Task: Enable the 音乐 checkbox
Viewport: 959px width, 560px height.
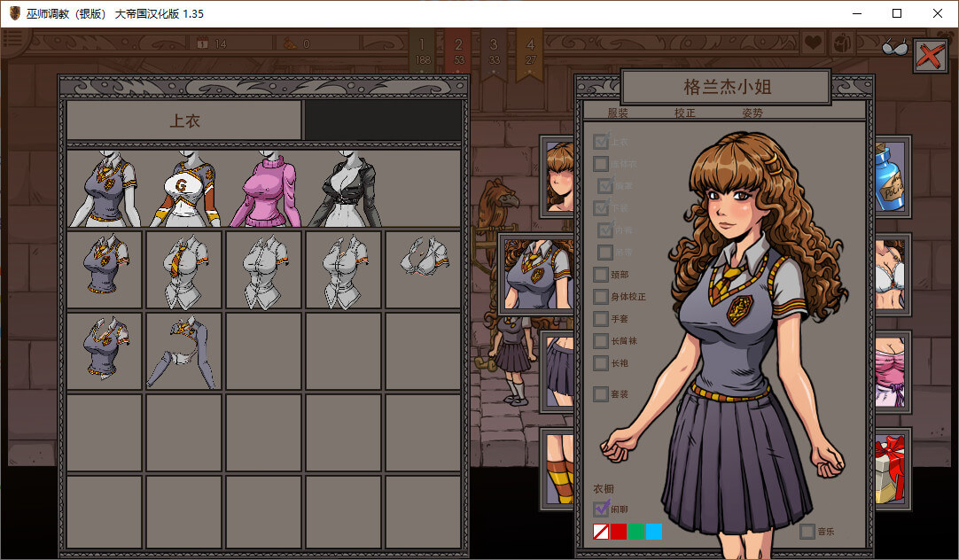Action: pos(807,532)
